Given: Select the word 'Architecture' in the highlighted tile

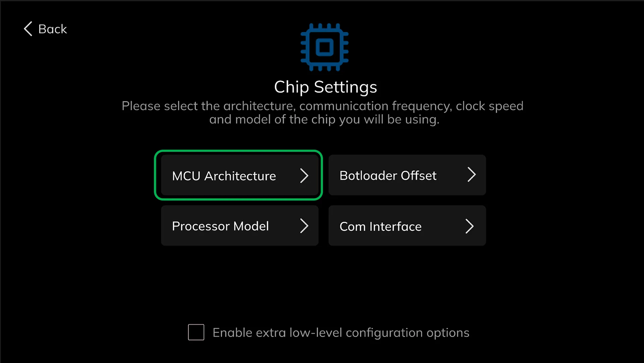Looking at the screenshot, I should [x=240, y=176].
